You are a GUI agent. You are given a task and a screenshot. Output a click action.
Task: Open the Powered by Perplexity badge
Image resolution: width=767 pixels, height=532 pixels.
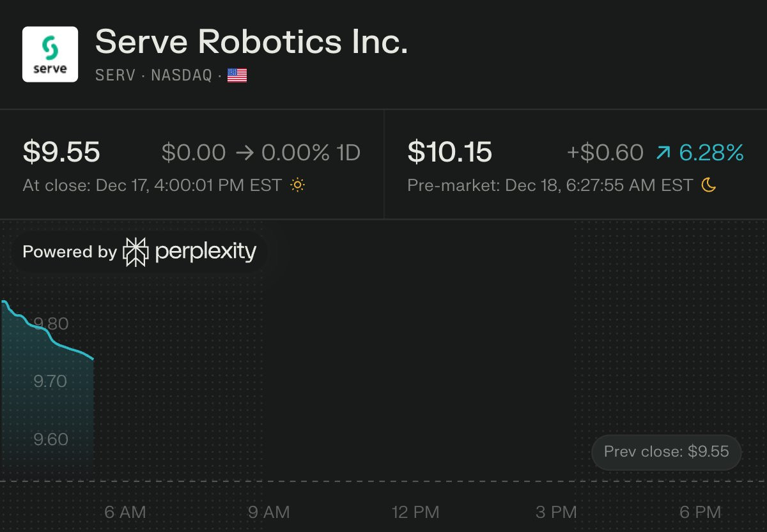click(x=139, y=252)
